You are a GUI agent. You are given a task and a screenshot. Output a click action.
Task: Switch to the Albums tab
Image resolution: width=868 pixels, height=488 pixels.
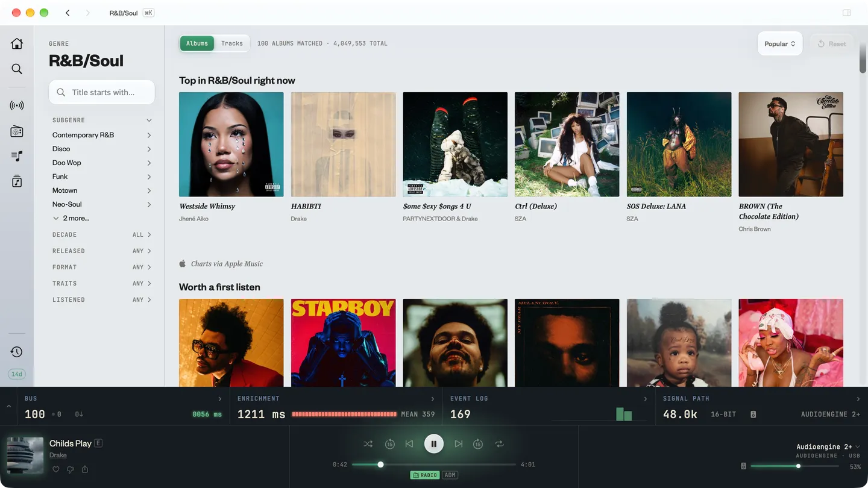197,43
